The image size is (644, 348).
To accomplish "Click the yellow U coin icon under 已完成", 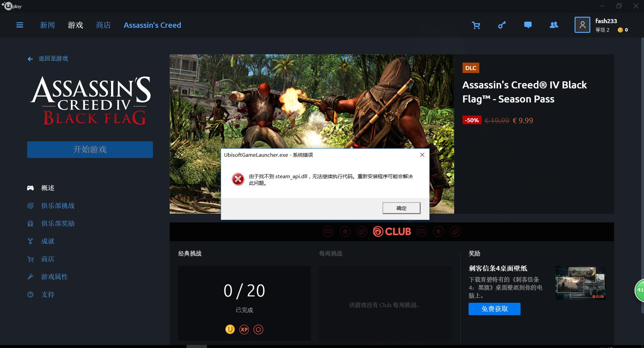I will [230, 330].
